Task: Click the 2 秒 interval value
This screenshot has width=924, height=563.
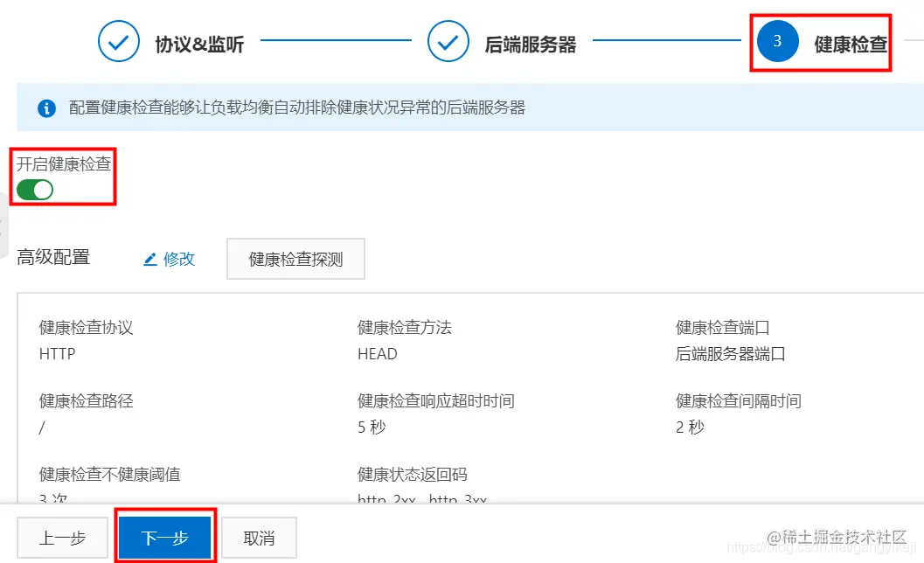Action: [690, 427]
